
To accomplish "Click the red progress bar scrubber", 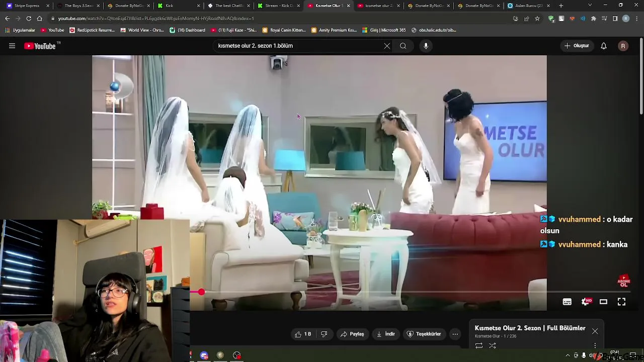I will coord(201,292).
